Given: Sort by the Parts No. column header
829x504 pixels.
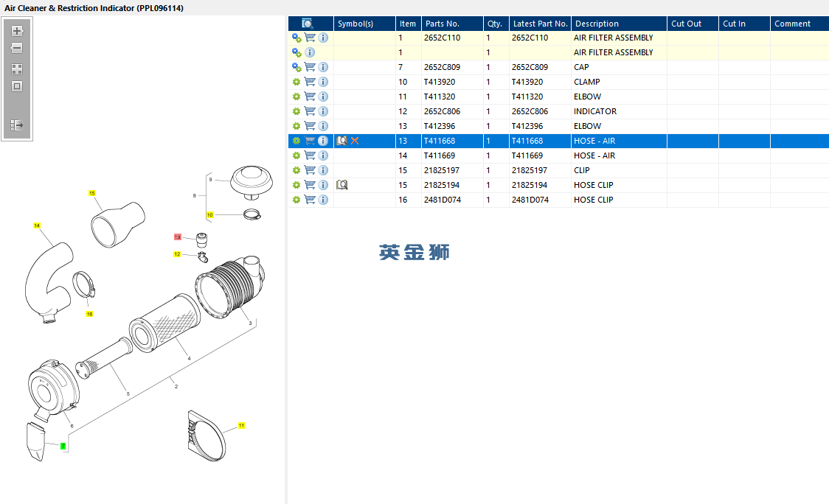Looking at the screenshot, I should (452, 24).
